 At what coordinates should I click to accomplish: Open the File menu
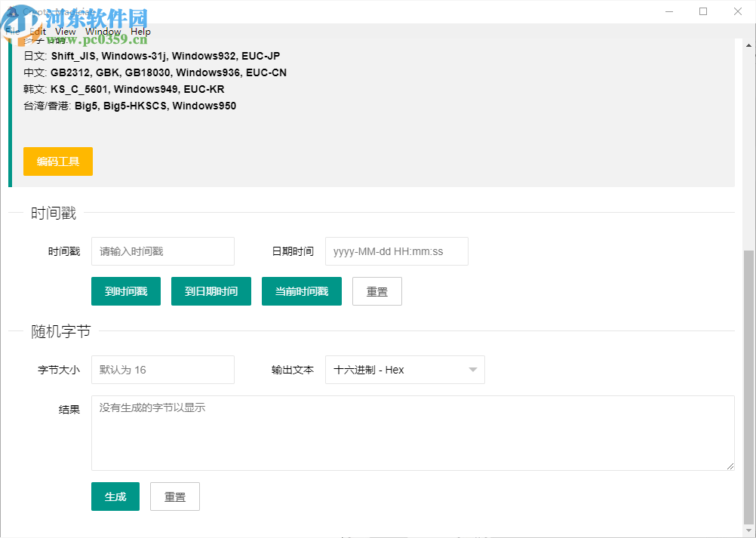(12, 31)
